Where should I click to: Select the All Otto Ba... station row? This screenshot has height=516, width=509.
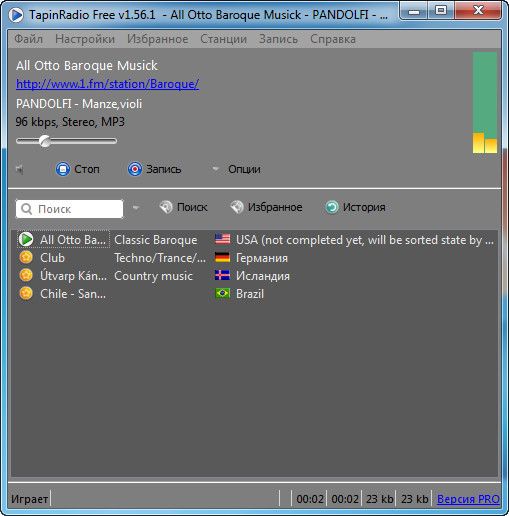[x=255, y=240]
